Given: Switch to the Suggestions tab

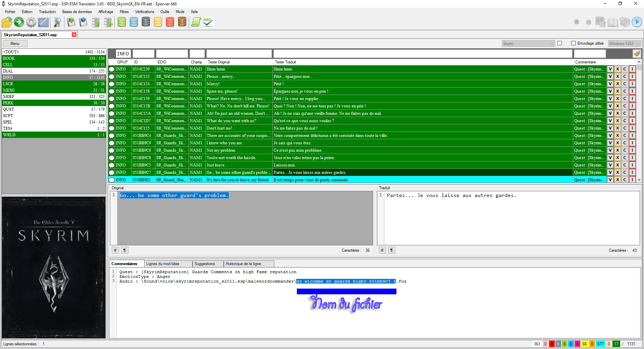Looking at the screenshot, I should click(208, 264).
